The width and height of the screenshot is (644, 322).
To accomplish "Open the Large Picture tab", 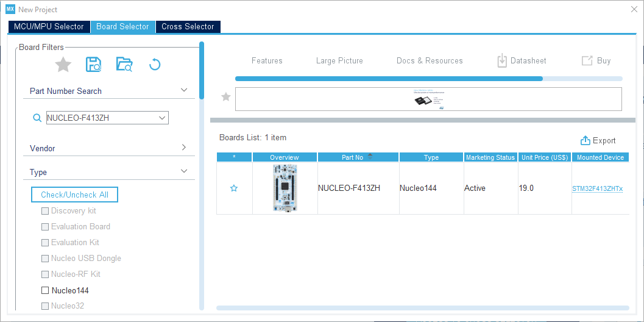I will (339, 61).
